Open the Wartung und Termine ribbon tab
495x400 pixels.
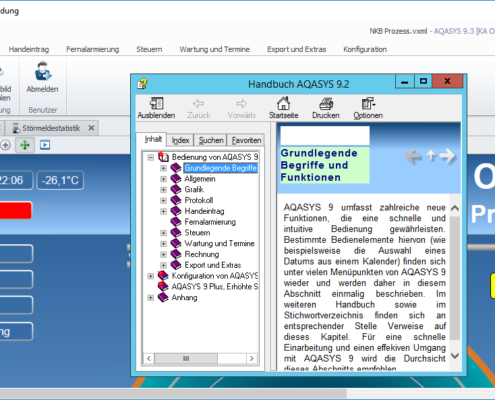click(215, 49)
